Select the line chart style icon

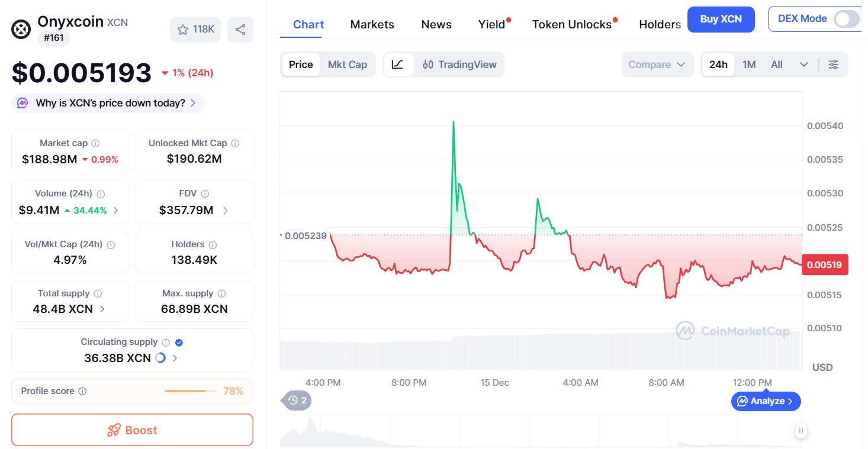(398, 64)
